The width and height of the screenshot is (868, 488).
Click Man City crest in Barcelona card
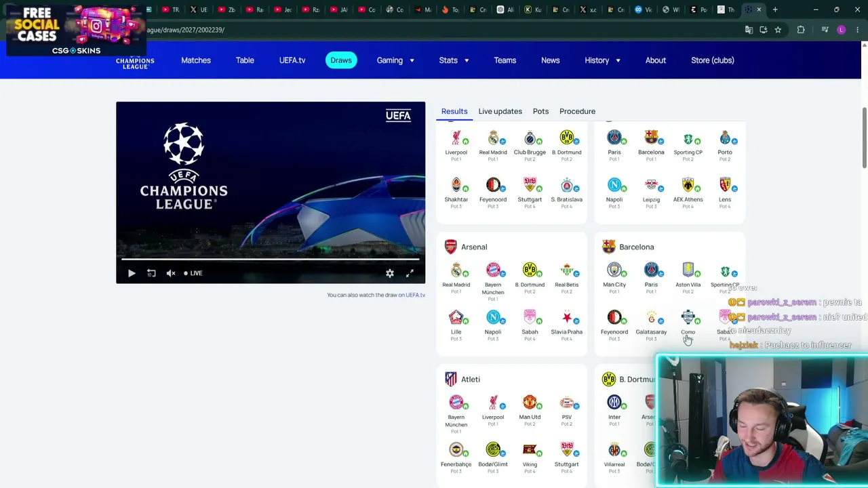click(614, 270)
